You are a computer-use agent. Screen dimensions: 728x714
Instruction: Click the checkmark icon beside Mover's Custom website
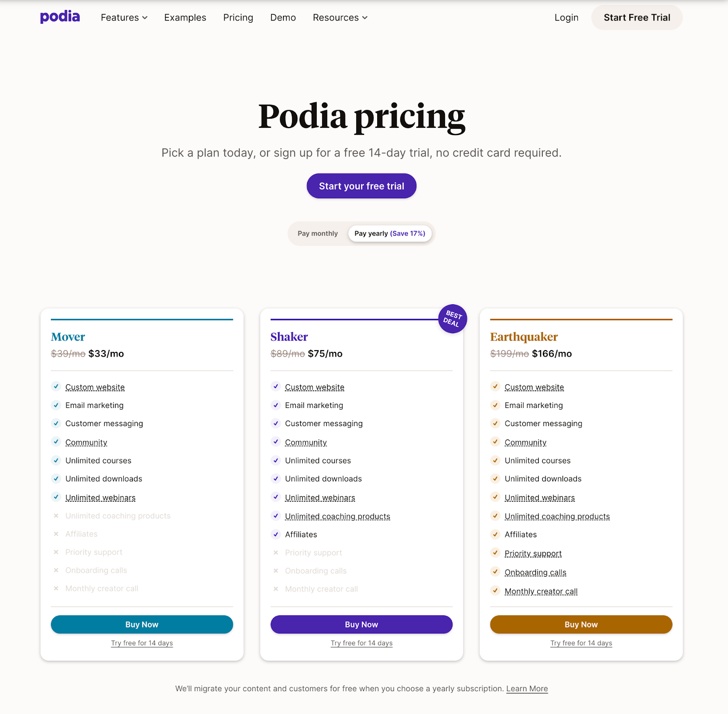(56, 387)
